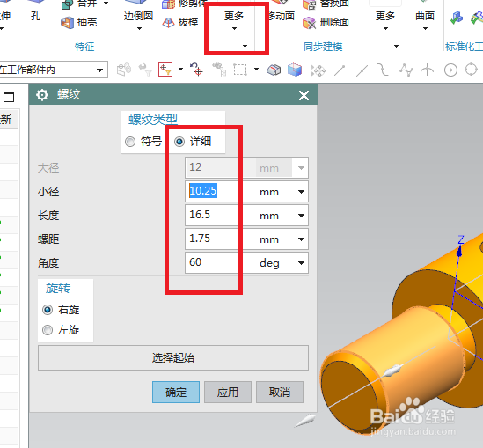483x448 pixels.
Task: Expand the 合并 dropdown arrow
Action: coord(106,4)
